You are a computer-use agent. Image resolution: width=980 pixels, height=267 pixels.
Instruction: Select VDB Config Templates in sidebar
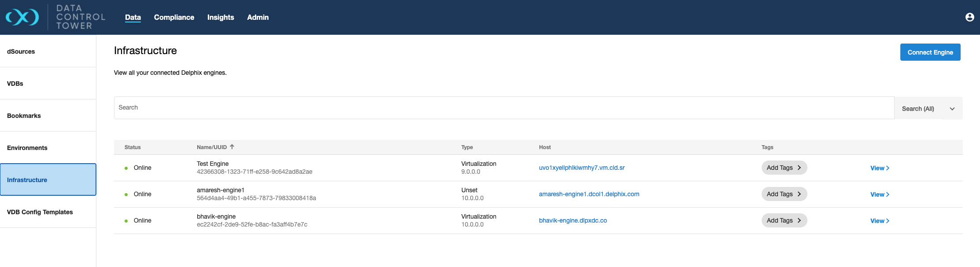click(x=40, y=212)
